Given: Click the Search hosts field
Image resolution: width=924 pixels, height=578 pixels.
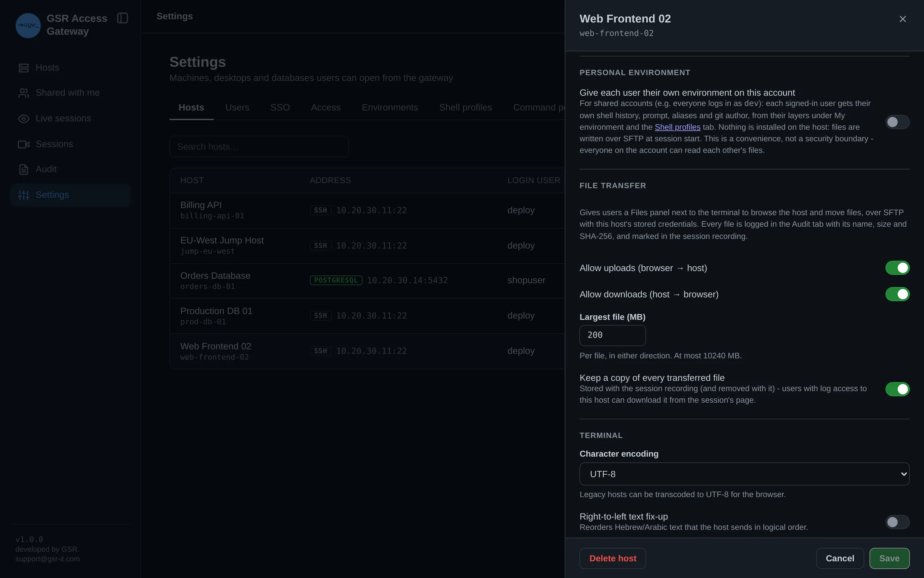Looking at the screenshot, I should click(259, 146).
